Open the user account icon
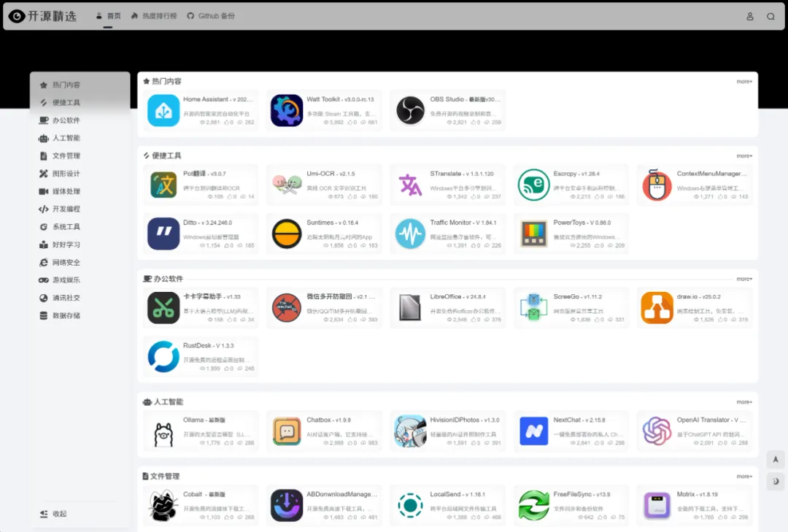Screen dimensions: 788x532 tap(750, 16)
